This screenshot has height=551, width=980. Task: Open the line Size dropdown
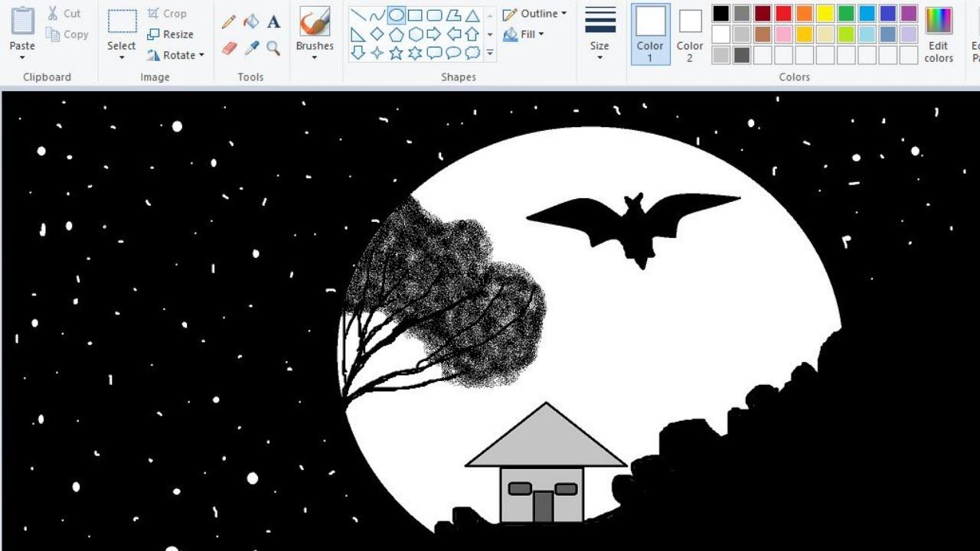pyautogui.click(x=600, y=57)
